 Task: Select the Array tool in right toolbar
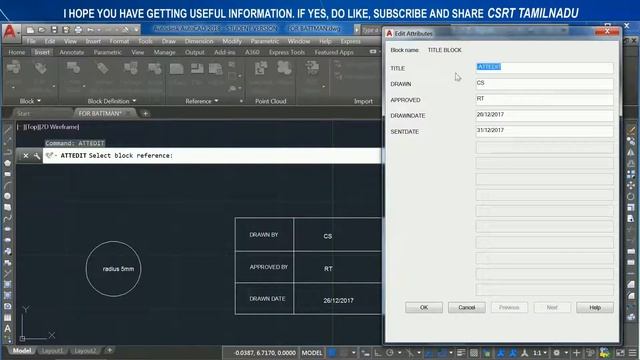pos(631,174)
